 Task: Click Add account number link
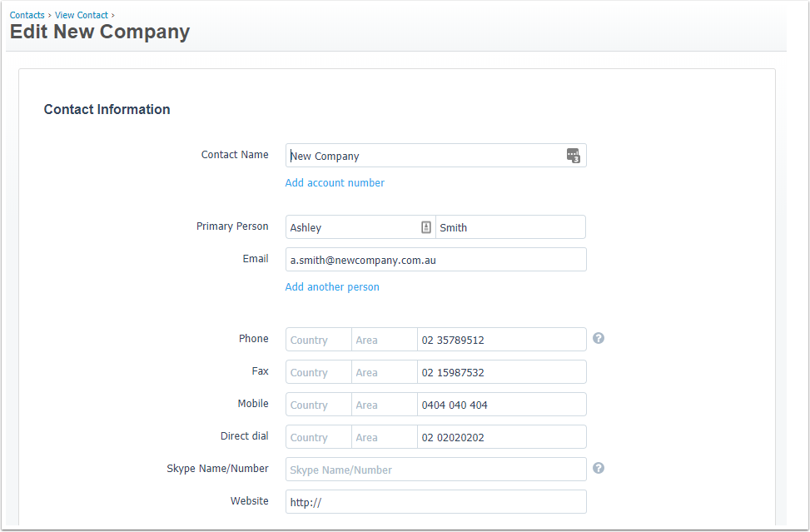pos(335,183)
